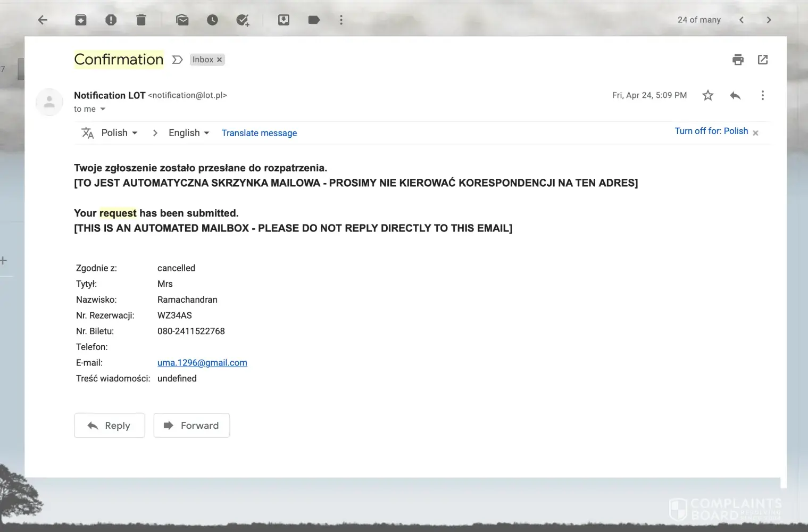This screenshot has height=532, width=808.
Task: Report this email as spam
Action: [x=111, y=20]
